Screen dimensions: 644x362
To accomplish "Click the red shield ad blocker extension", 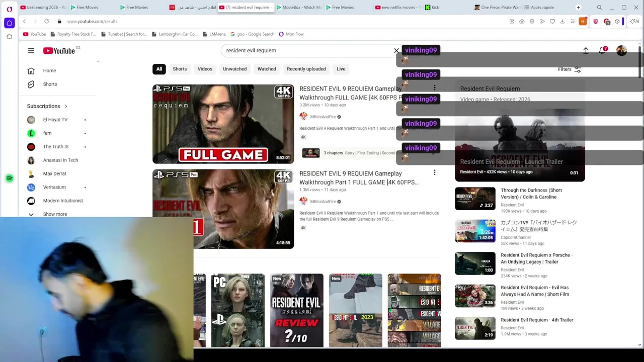I will pyautogui.click(x=596, y=21).
